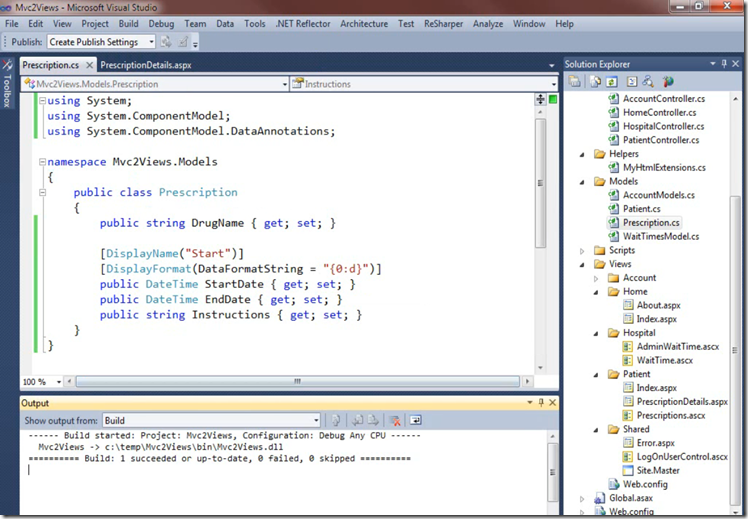Click the Scripts folder icon
This screenshot has width=748, height=519.
coord(600,250)
